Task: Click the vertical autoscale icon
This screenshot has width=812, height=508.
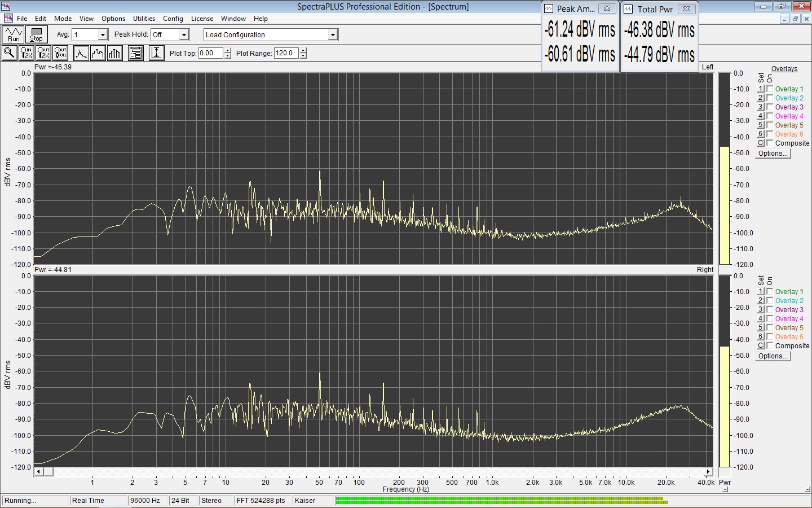Action: pyautogui.click(x=156, y=53)
